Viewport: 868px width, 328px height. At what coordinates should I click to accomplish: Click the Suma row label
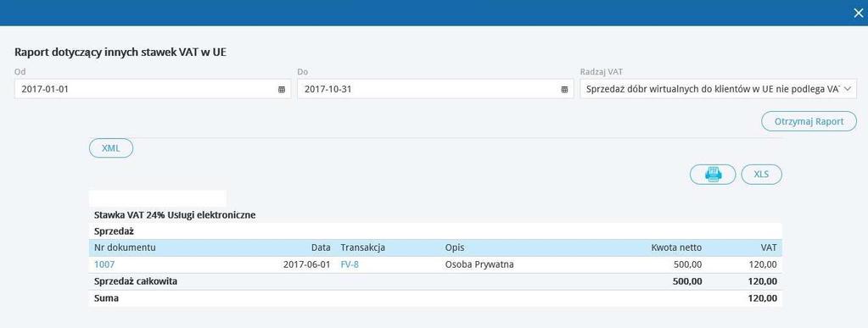point(106,298)
